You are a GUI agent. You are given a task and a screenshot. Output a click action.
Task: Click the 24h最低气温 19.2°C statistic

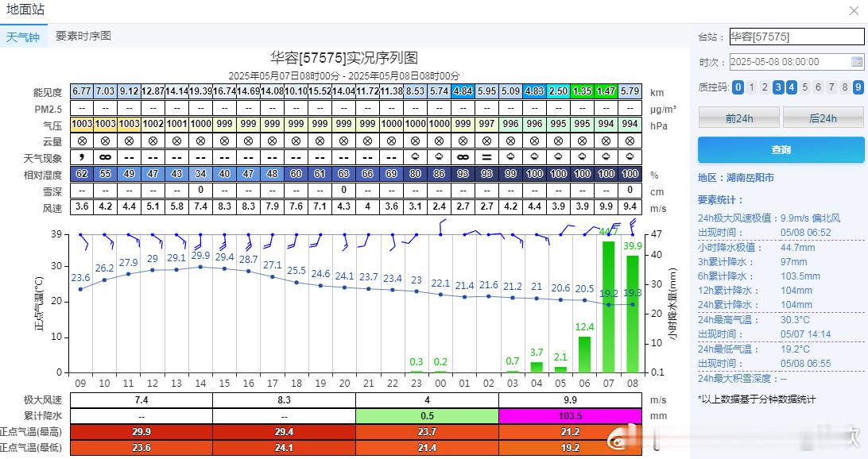tap(754, 349)
